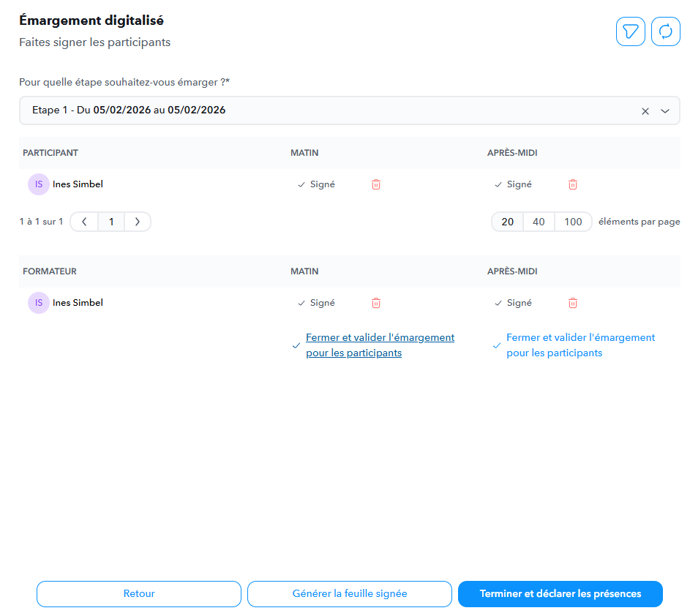Open the 'Etape 1' step selector field
Screen dimensions: 690x616
tap(350, 110)
